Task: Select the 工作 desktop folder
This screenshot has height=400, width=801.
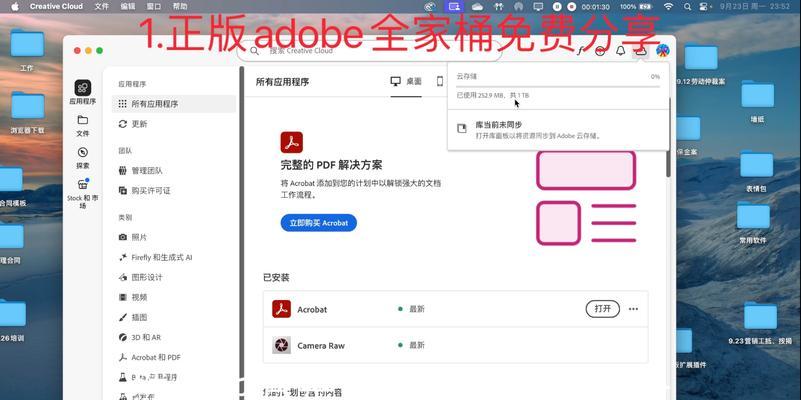Action: pos(27,50)
